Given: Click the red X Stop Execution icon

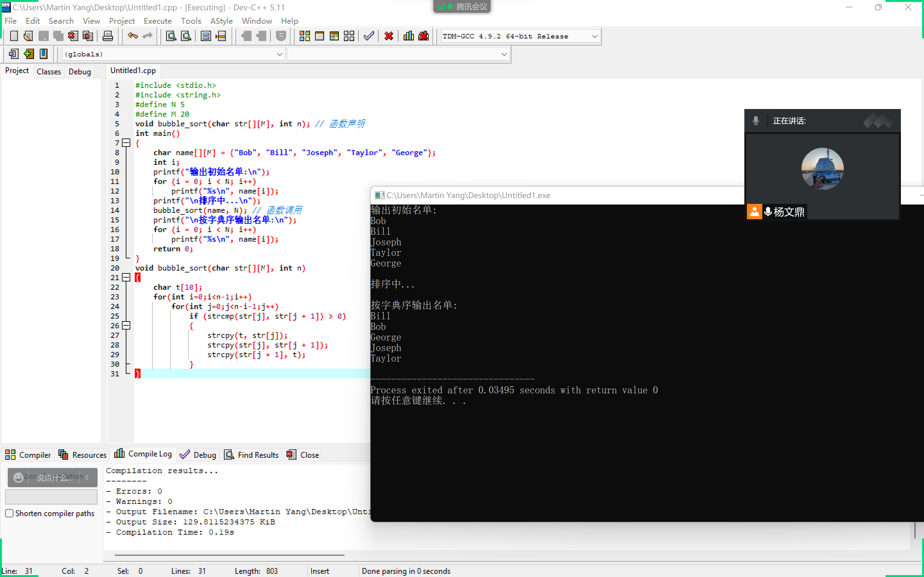Looking at the screenshot, I should 389,36.
